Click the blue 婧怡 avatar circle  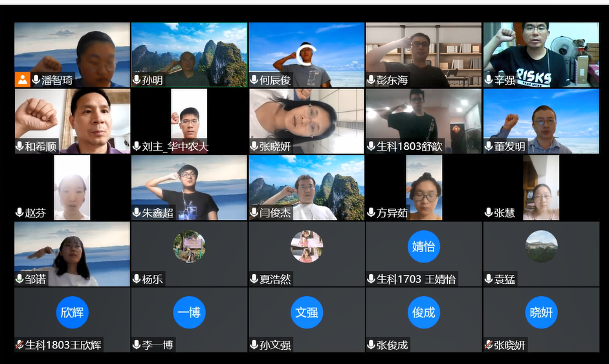click(423, 246)
